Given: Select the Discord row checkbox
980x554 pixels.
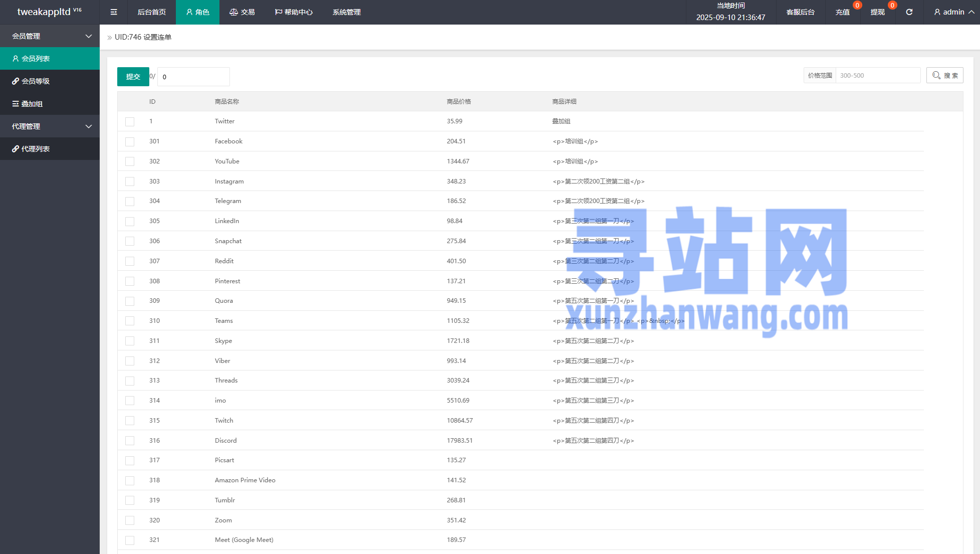Looking at the screenshot, I should point(130,441).
